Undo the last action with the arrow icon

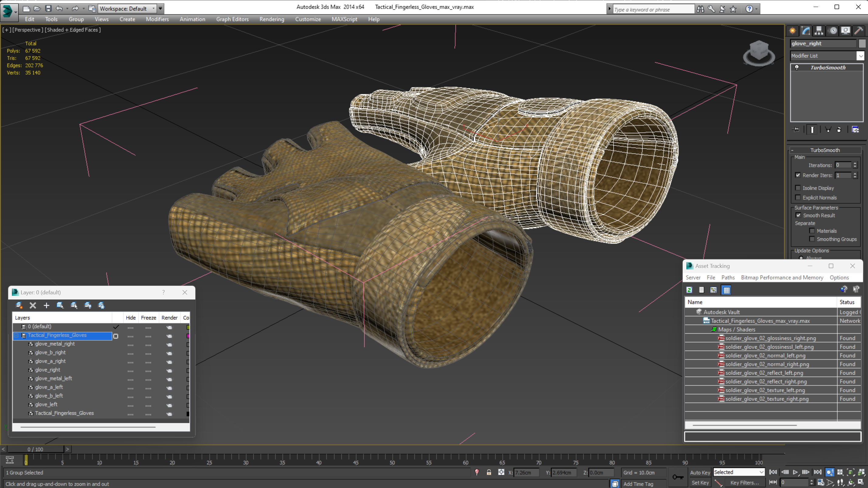click(59, 9)
